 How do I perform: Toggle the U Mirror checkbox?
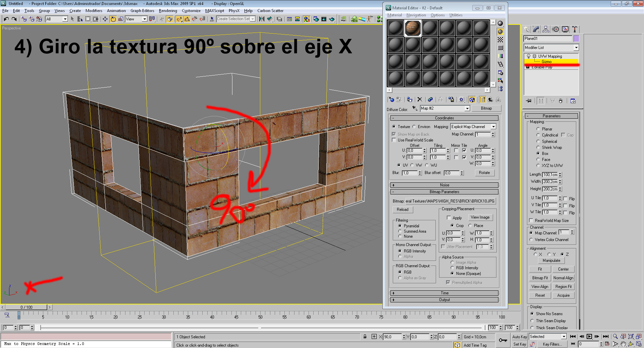pyautogui.click(x=456, y=151)
